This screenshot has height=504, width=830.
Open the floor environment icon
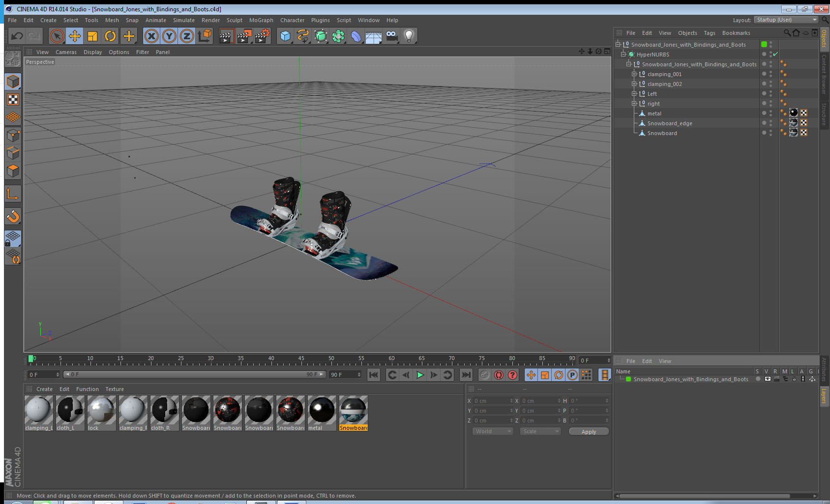(x=374, y=37)
